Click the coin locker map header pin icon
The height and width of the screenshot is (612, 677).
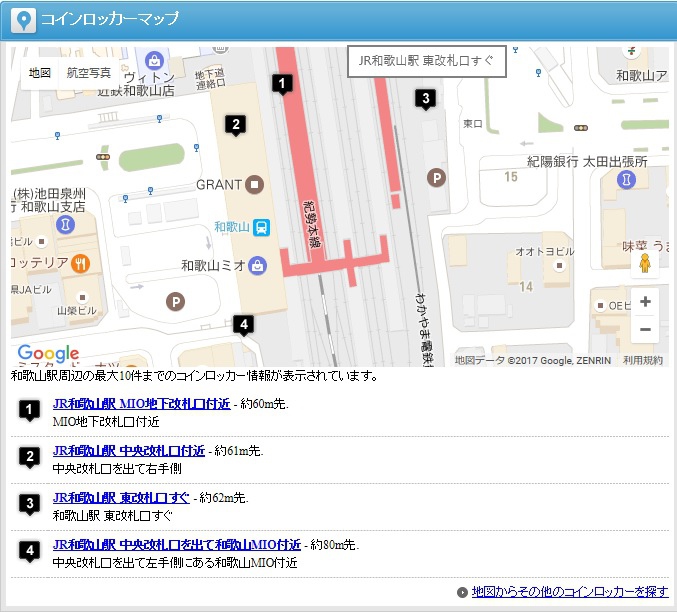point(23,20)
